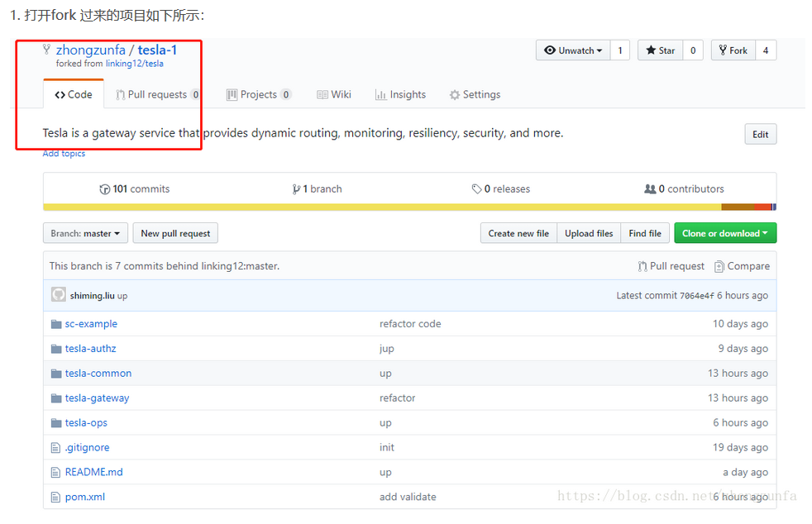Click the branch icon next to 1 branch
The image size is (812, 524).
(296, 189)
